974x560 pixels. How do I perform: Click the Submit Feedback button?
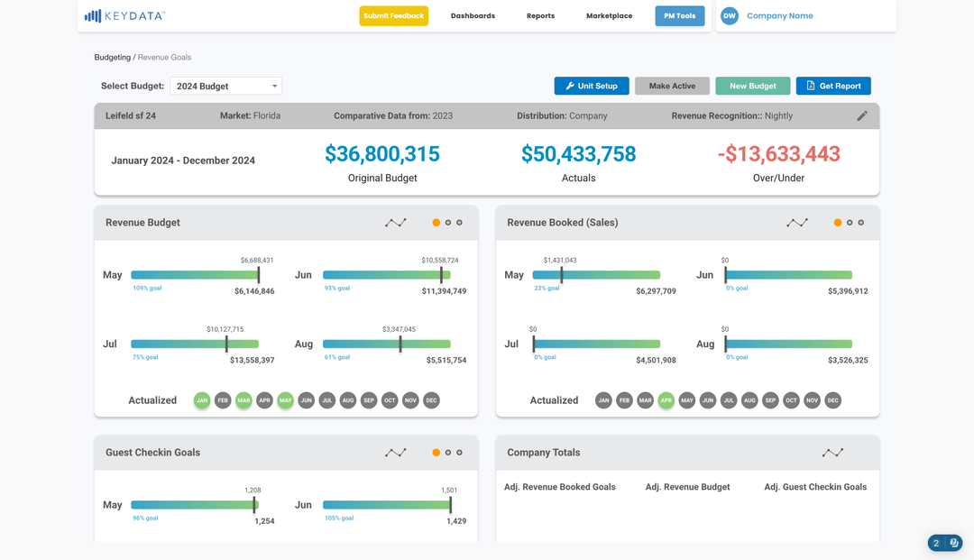pos(393,15)
